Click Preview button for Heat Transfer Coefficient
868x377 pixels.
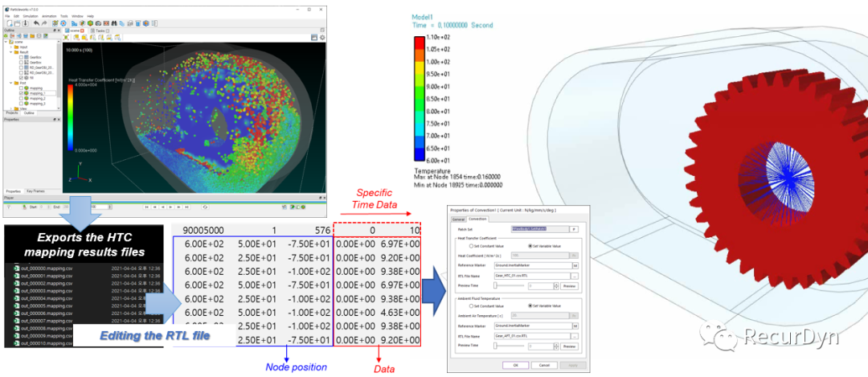pyautogui.click(x=569, y=285)
